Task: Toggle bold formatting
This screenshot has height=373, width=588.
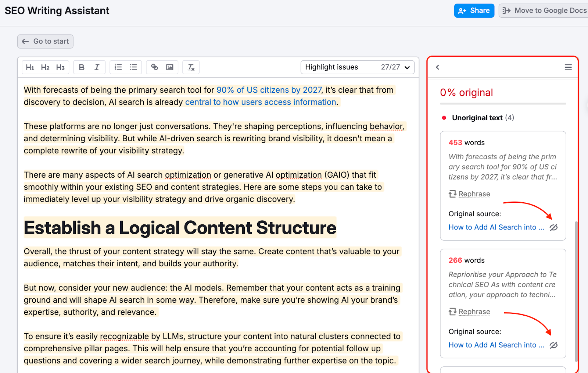Action: pyautogui.click(x=81, y=67)
